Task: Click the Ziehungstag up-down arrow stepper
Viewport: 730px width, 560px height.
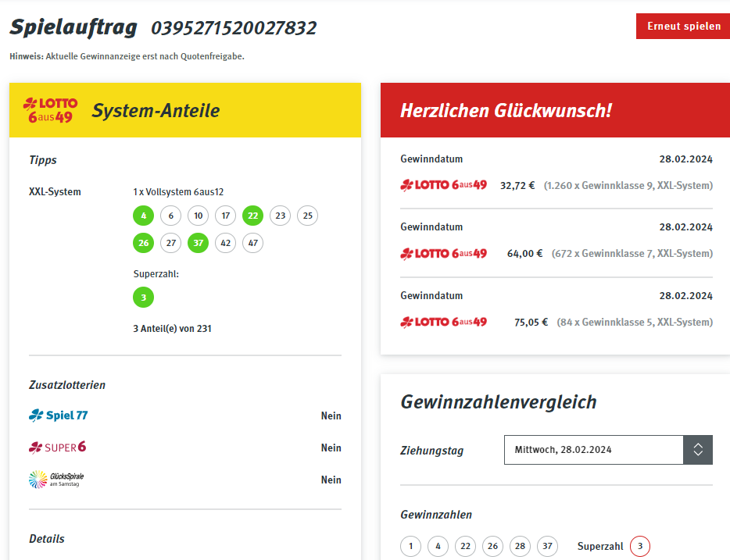Action: [x=698, y=450]
